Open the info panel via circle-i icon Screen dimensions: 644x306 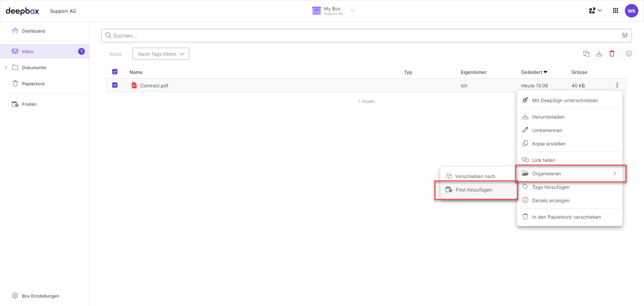click(x=629, y=54)
